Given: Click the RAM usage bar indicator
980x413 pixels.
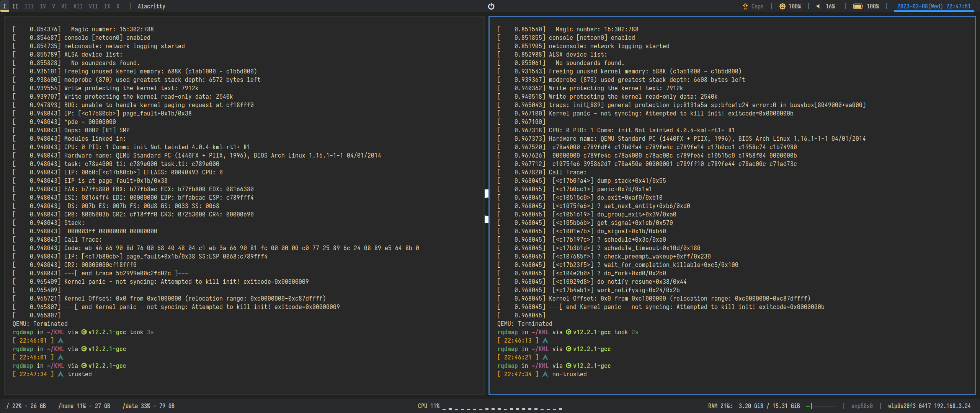Looking at the screenshot, I should pos(821,406).
